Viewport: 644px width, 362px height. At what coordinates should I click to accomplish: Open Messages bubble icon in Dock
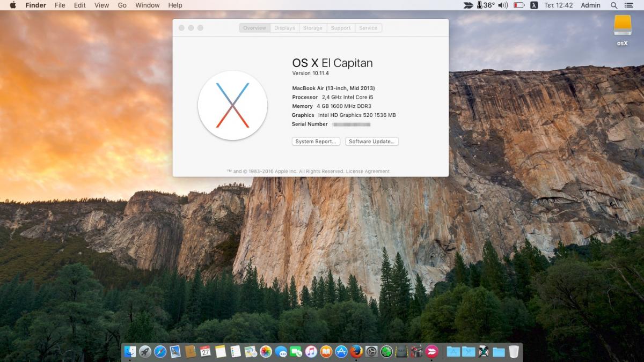coord(281,352)
